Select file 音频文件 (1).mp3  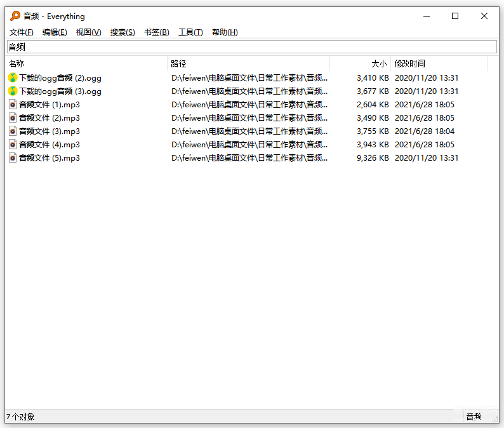[x=50, y=105]
